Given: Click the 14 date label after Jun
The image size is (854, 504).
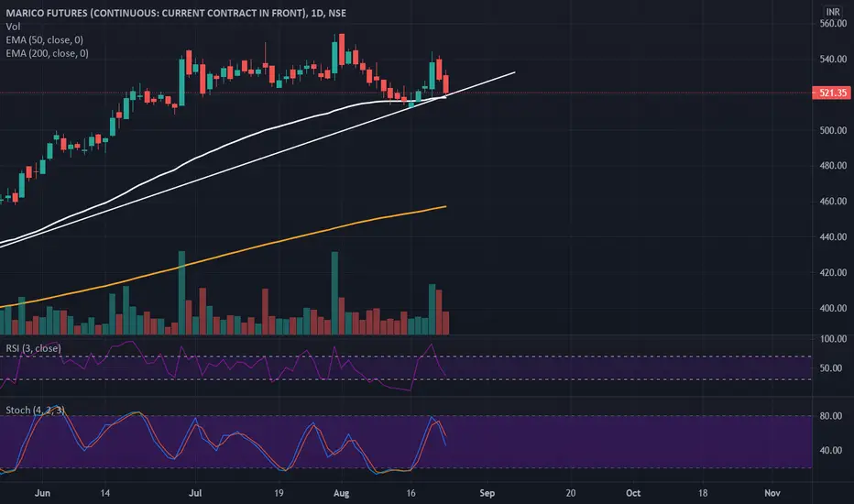Looking at the screenshot, I should tap(104, 493).
